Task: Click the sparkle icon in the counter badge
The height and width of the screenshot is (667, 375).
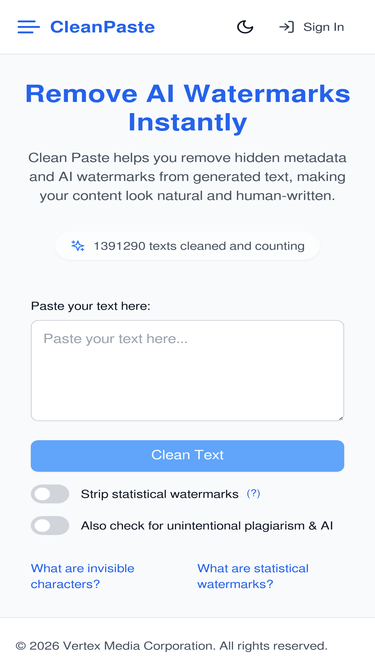Action: point(78,246)
